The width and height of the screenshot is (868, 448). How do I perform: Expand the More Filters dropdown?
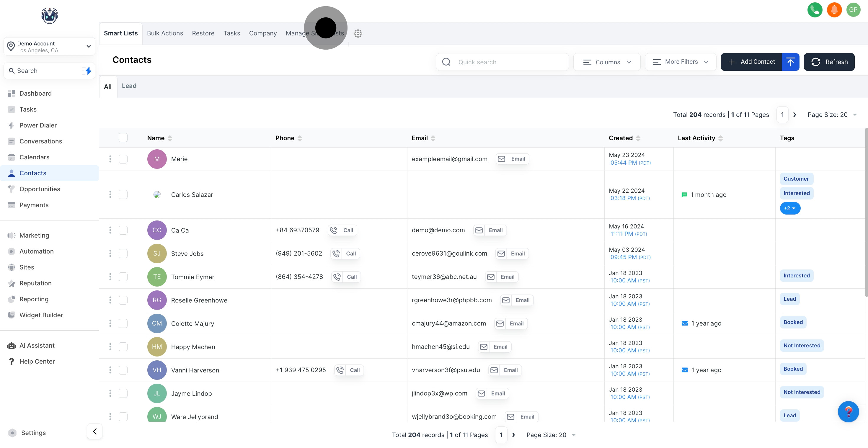[x=680, y=62]
